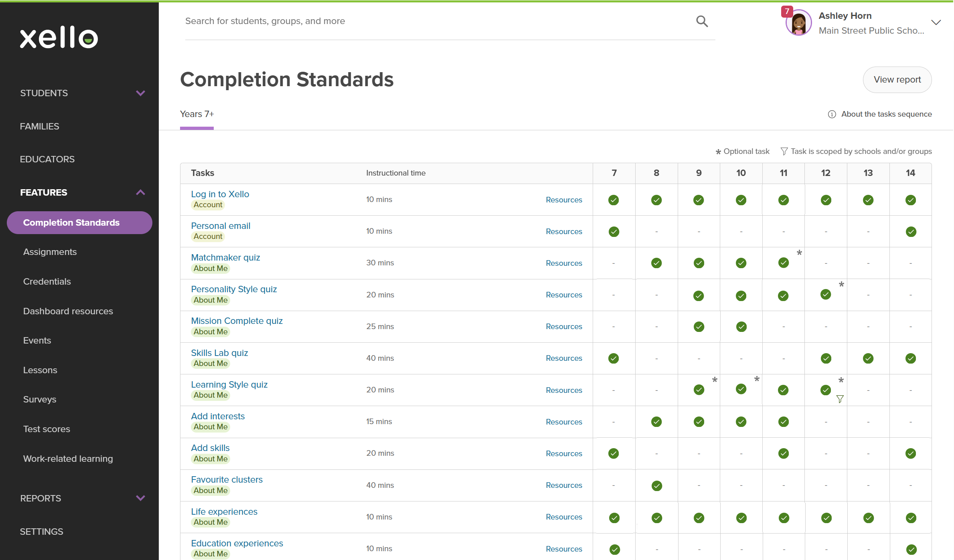Open the EDUCATORS sidebar section
Image resolution: width=954 pixels, height=560 pixels.
coord(47,159)
